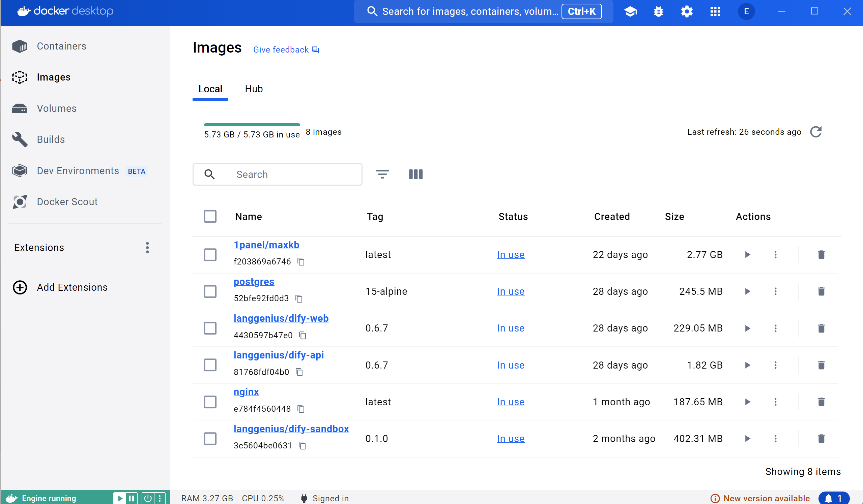Run the langgenius/dify-web image
Viewport: 863px width, 504px height.
pyautogui.click(x=748, y=328)
